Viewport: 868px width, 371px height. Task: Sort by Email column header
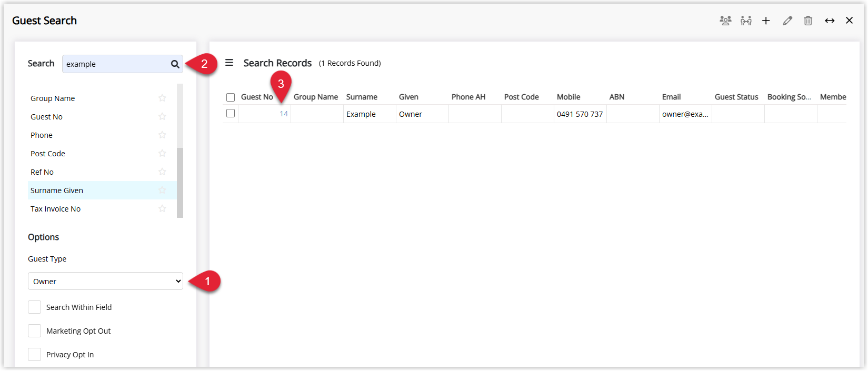(672, 97)
